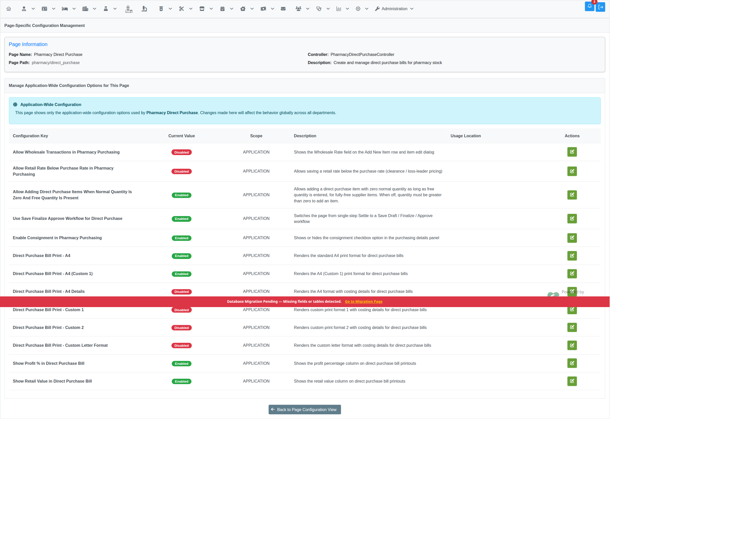Screen dimensions: 756x559
Task: Edit Enable Consignment in Pharmacy Purchasing
Action: (x=572, y=238)
